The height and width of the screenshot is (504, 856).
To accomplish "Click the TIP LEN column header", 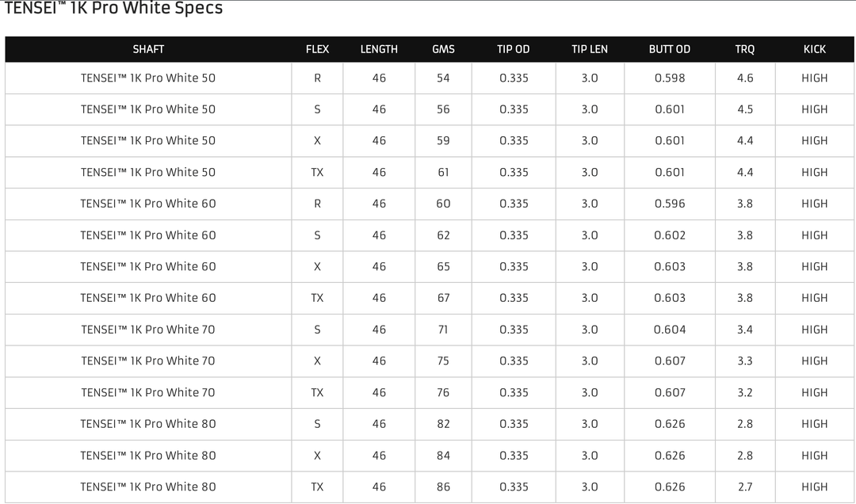I will pos(590,49).
